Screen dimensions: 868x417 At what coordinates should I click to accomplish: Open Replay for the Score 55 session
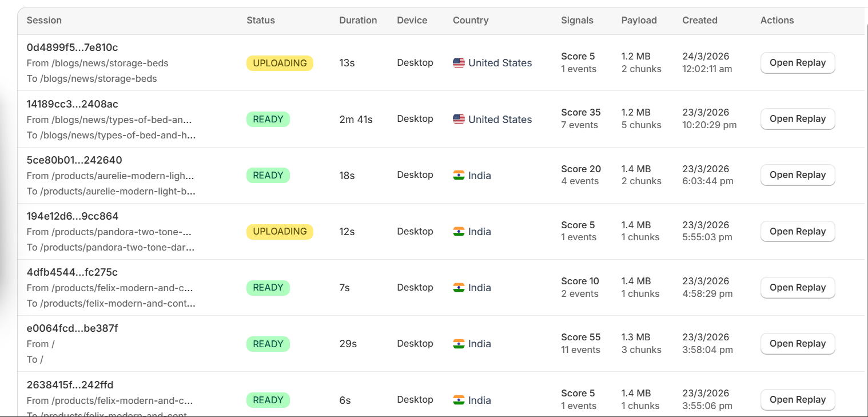point(797,344)
